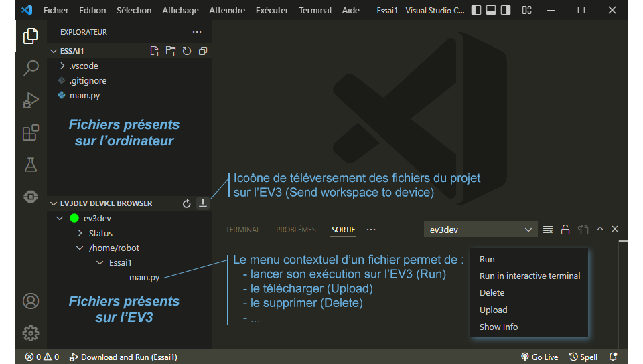The image size is (643, 364).
Task: Collapse the ev3dev device node
Action: (60, 218)
